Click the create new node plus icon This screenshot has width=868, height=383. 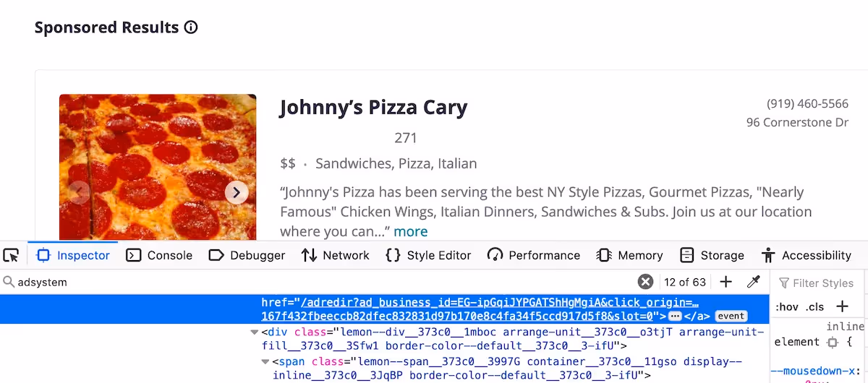[x=726, y=282]
